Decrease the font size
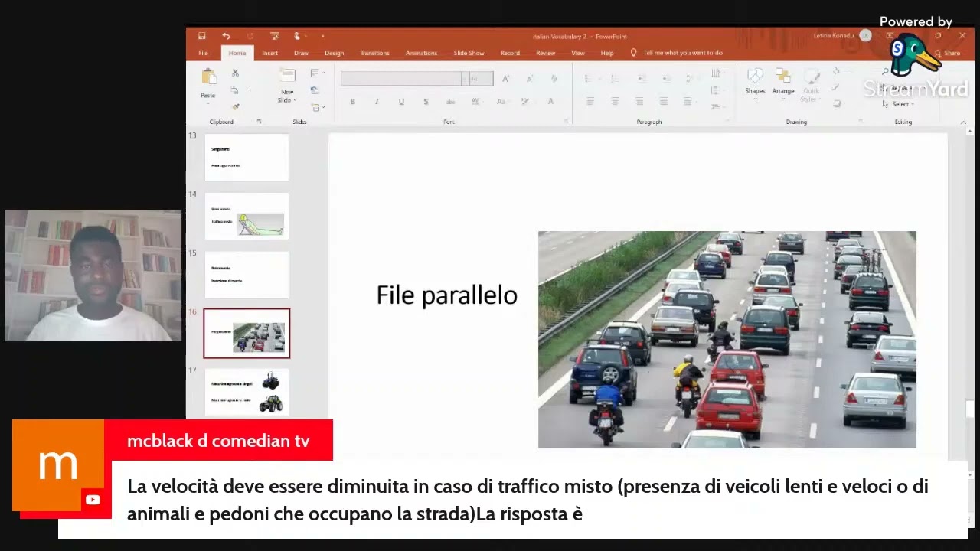 click(x=529, y=79)
